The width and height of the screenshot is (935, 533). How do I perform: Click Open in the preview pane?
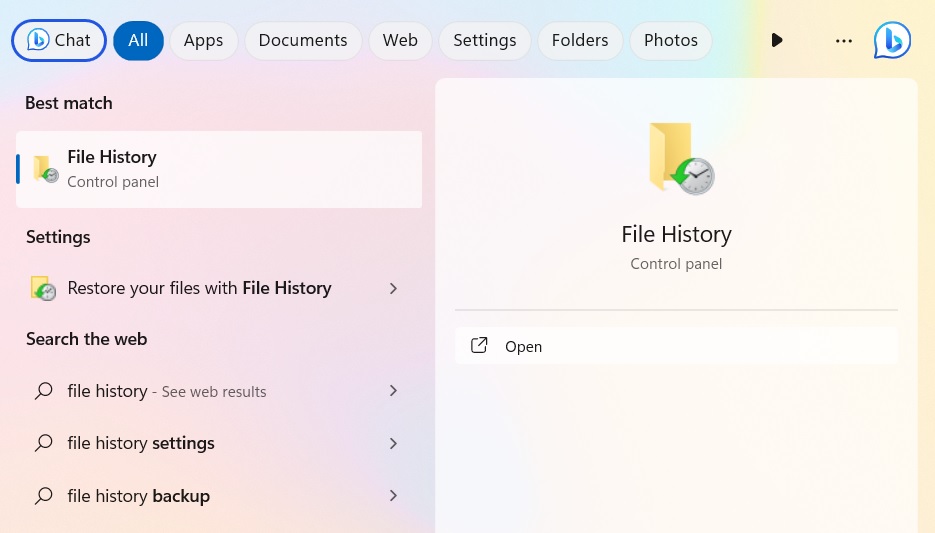click(676, 346)
